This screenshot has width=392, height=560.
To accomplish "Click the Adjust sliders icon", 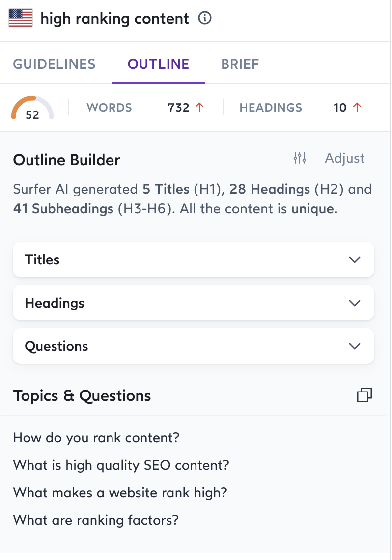I will pyautogui.click(x=300, y=158).
